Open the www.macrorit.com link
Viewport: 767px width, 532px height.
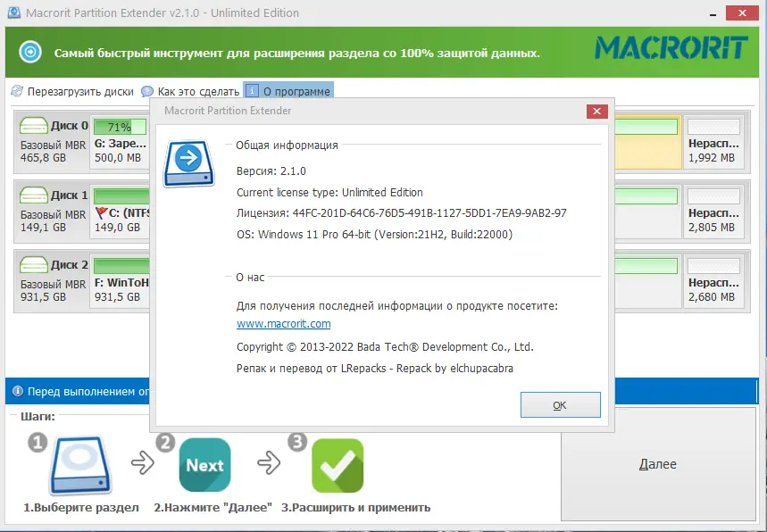pos(283,323)
